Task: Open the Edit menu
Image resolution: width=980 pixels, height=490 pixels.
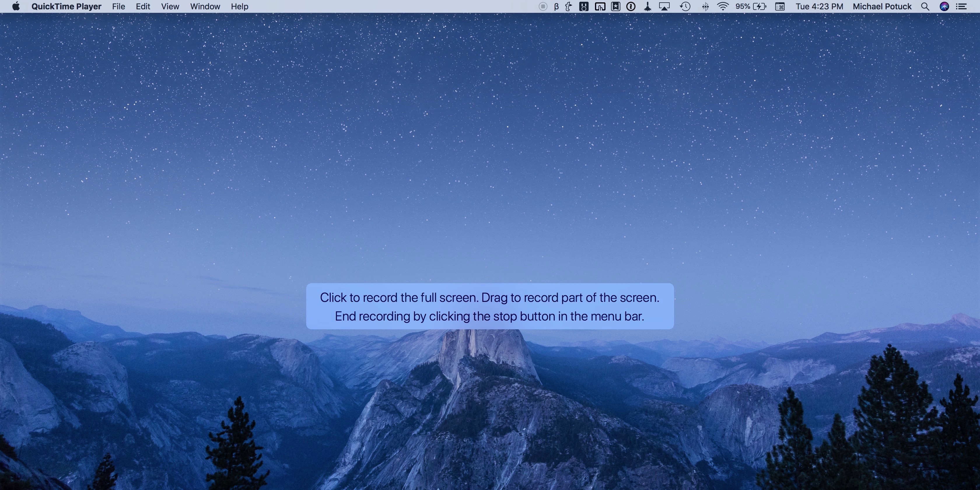Action: [143, 6]
